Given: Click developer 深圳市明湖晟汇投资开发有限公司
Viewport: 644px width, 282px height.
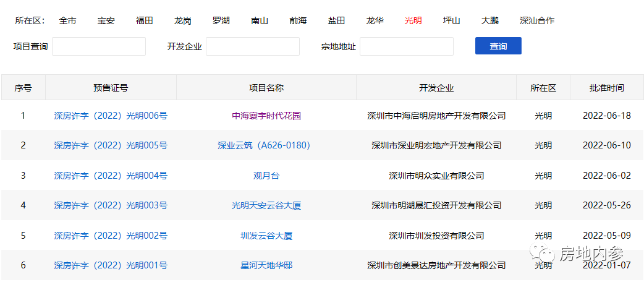Looking at the screenshot, I should coord(436,205).
